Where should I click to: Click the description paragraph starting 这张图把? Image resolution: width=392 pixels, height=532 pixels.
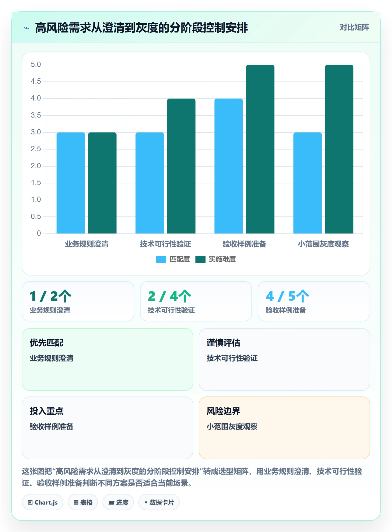(192, 477)
